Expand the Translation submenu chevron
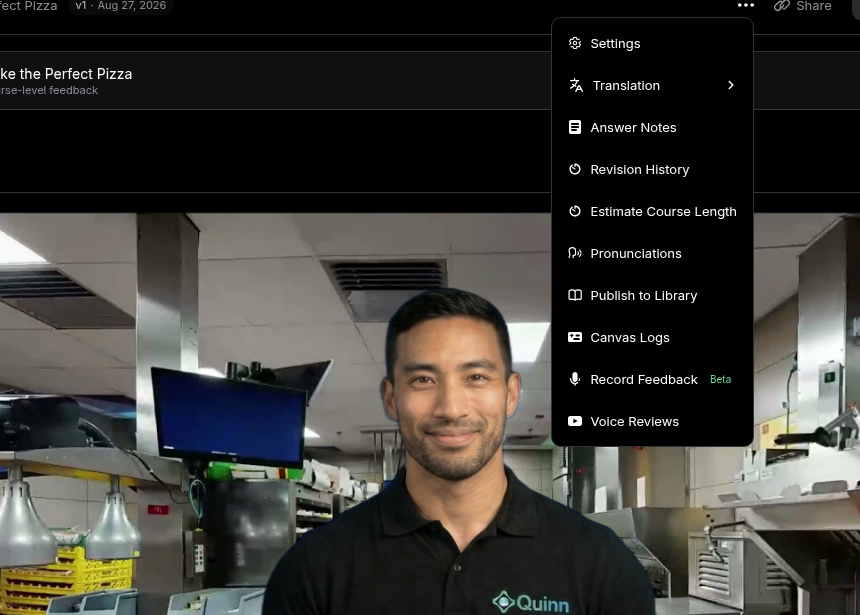Viewport: 860px width, 615px height. click(731, 85)
